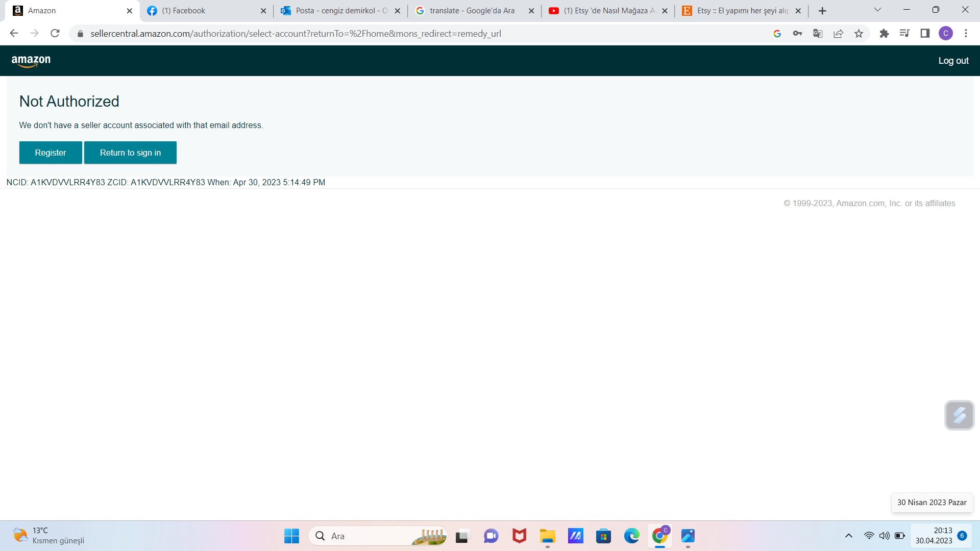The height and width of the screenshot is (551, 980).
Task: Click Return to sign in button
Action: (x=130, y=153)
